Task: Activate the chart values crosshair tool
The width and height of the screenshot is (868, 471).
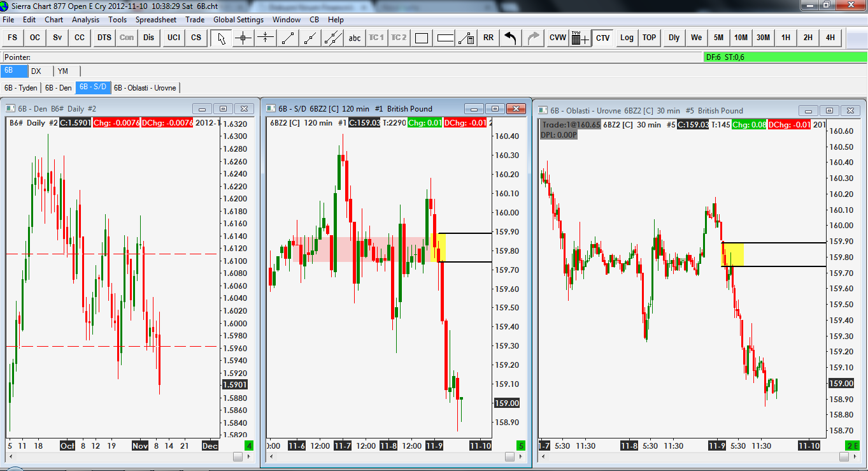Action: (243, 38)
